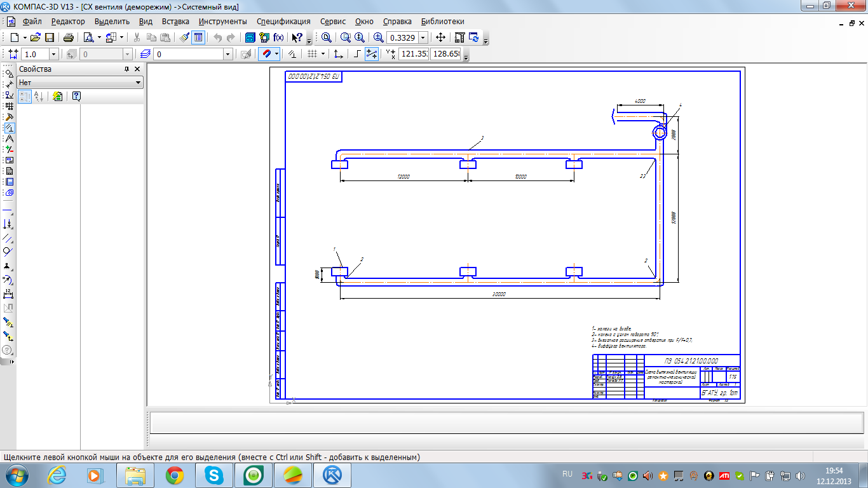Open the Document Manager icon
Viewport: 868px width, 488px height.
[x=250, y=37]
